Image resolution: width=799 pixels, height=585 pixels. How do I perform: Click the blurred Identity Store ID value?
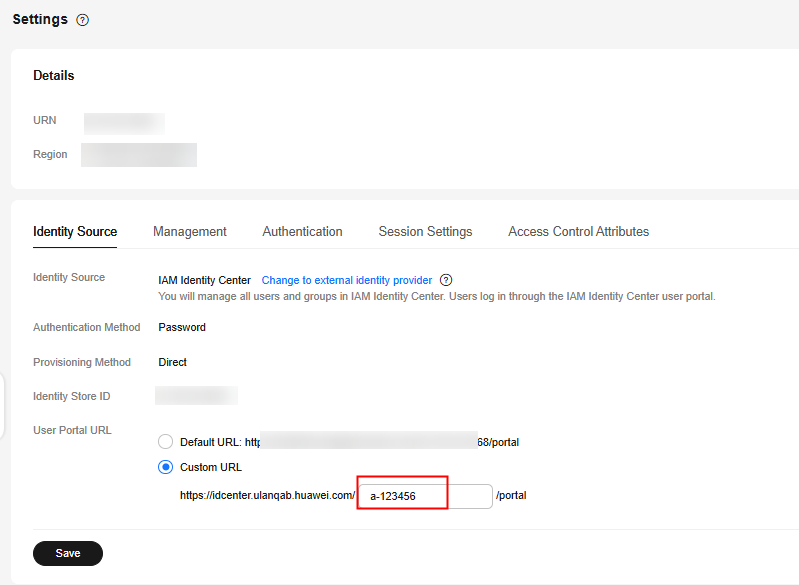click(196, 396)
